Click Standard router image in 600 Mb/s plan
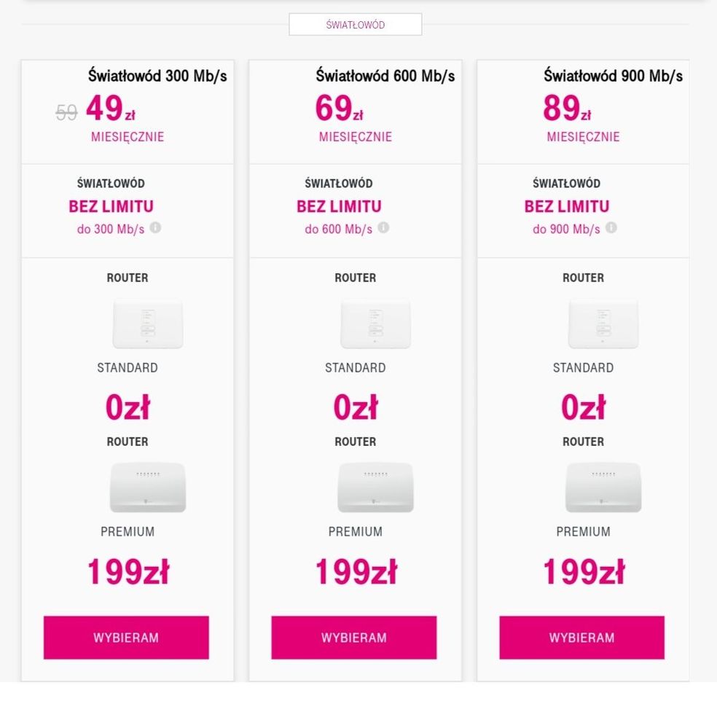 pyautogui.click(x=375, y=323)
